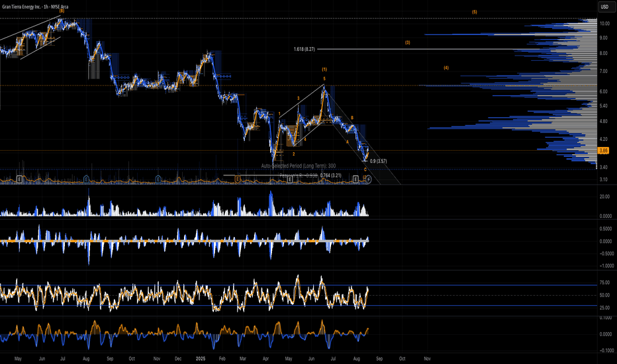Screen dimensions: 617x364
Task: Select the orange (3) wave label
Action: click(408, 42)
